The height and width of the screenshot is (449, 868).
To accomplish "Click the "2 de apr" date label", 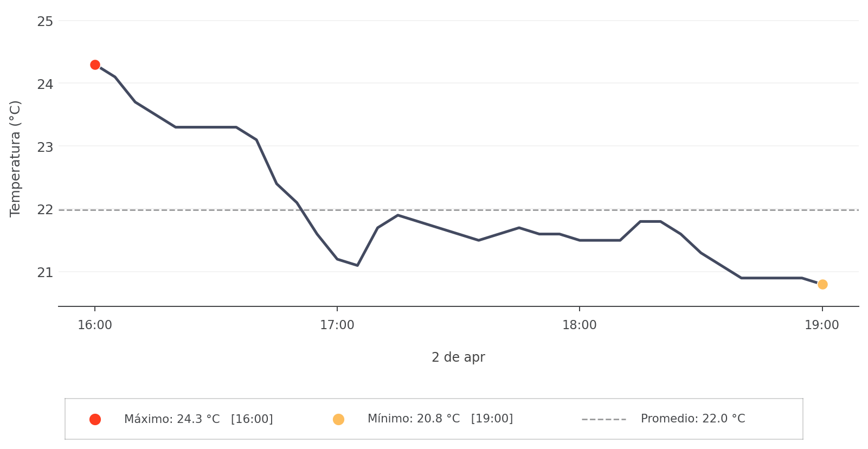I will (458, 357).
